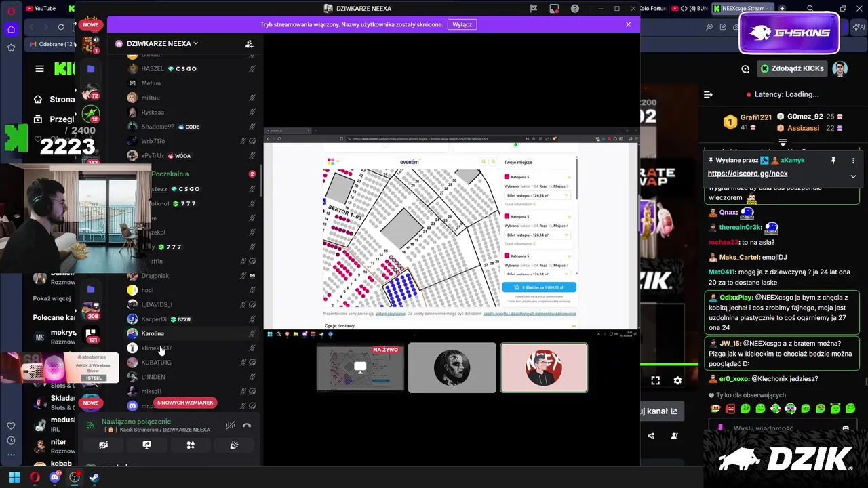Click Bilet wstępu dropdown in second ticket

click(x=536, y=235)
